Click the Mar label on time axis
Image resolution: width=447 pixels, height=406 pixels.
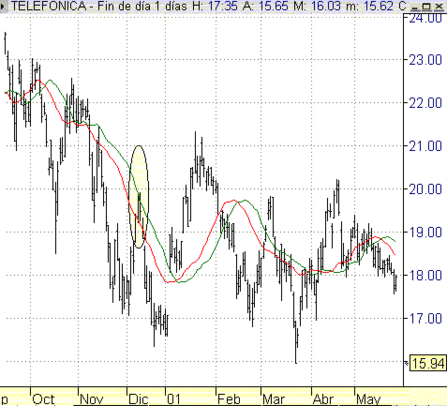point(273,399)
